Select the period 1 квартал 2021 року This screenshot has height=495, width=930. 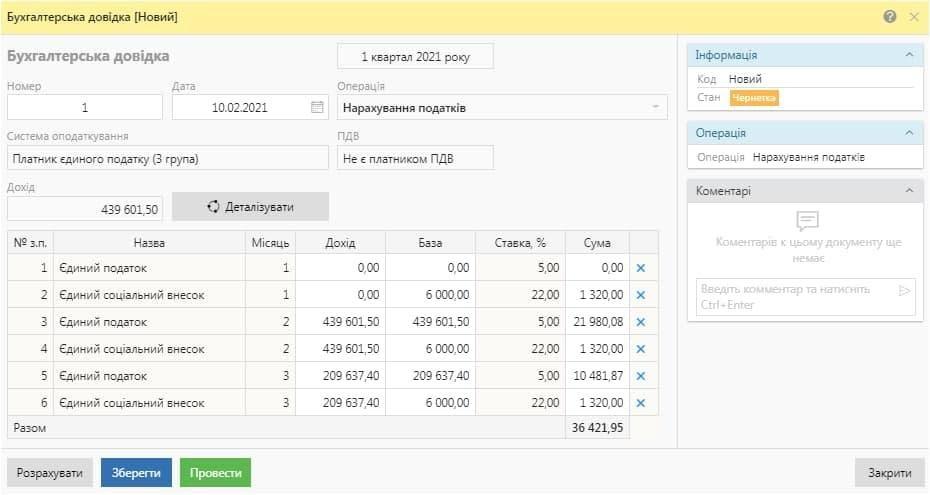tap(415, 57)
